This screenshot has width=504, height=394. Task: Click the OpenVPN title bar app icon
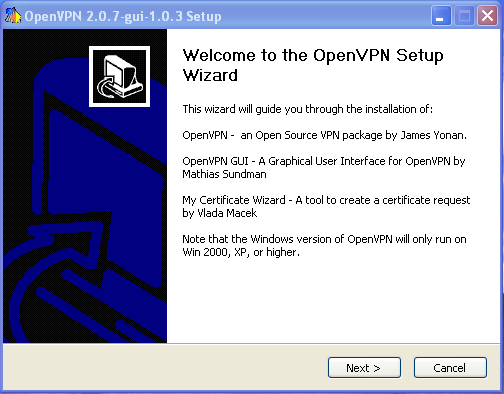tap(13, 15)
